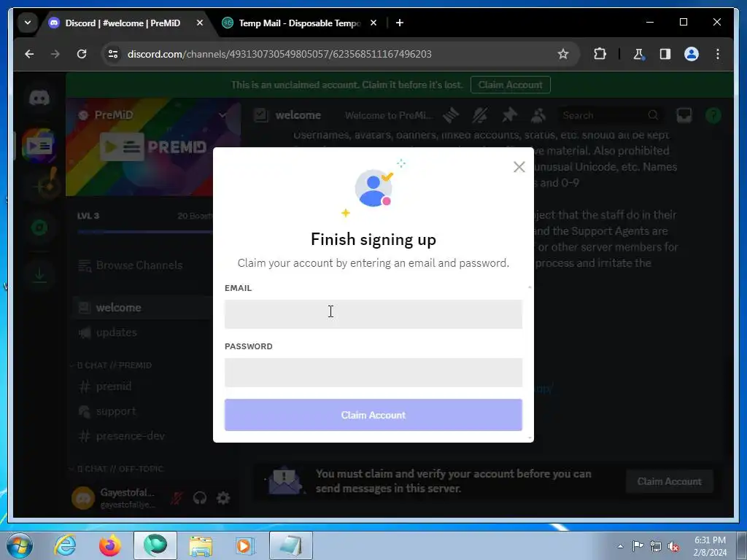
Task: Open Windows Explorer folder in taskbar
Action: click(x=201, y=545)
